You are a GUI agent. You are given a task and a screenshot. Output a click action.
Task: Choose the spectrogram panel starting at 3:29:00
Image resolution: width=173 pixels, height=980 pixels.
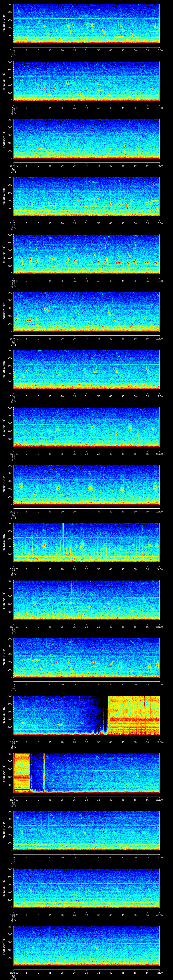86,888
